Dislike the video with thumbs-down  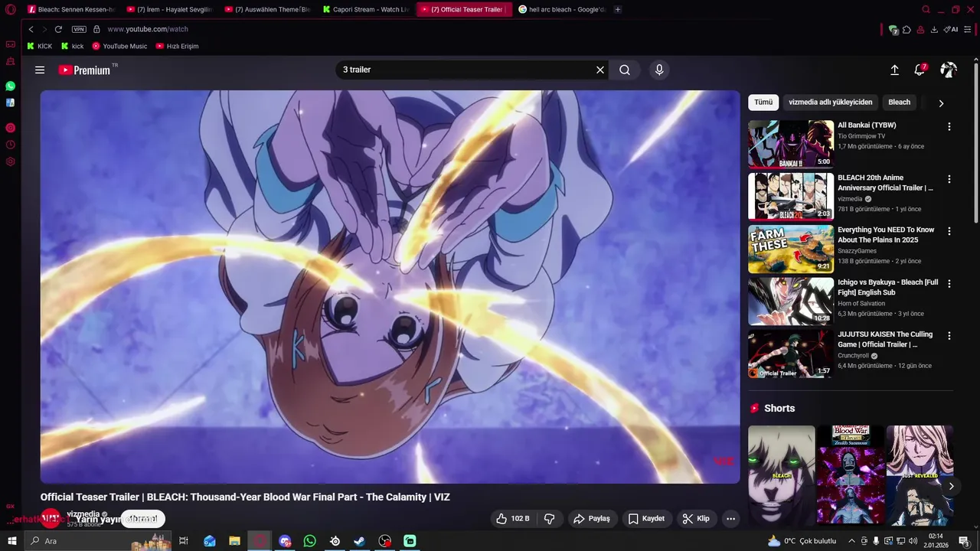(x=549, y=519)
